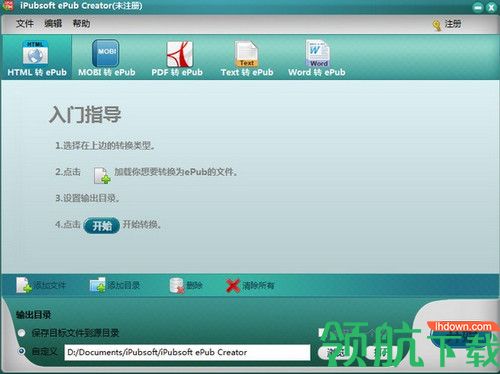Click the 入门指导 heading
The width and height of the screenshot is (500, 374).
point(85,115)
